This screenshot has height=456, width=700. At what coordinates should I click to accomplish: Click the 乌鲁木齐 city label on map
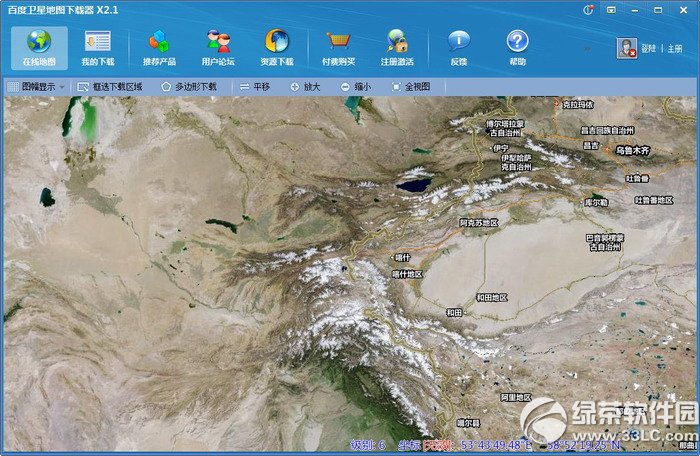pos(632,151)
